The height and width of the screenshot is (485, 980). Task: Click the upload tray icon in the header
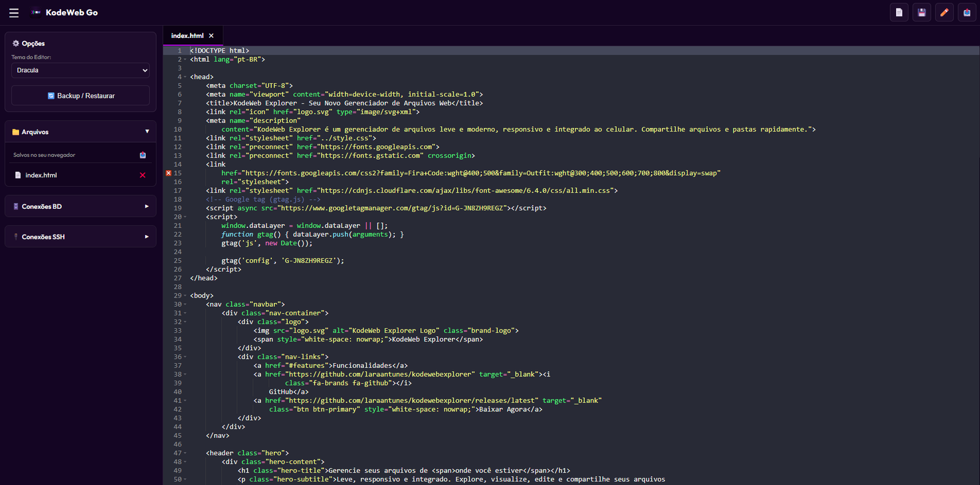[x=967, y=12]
